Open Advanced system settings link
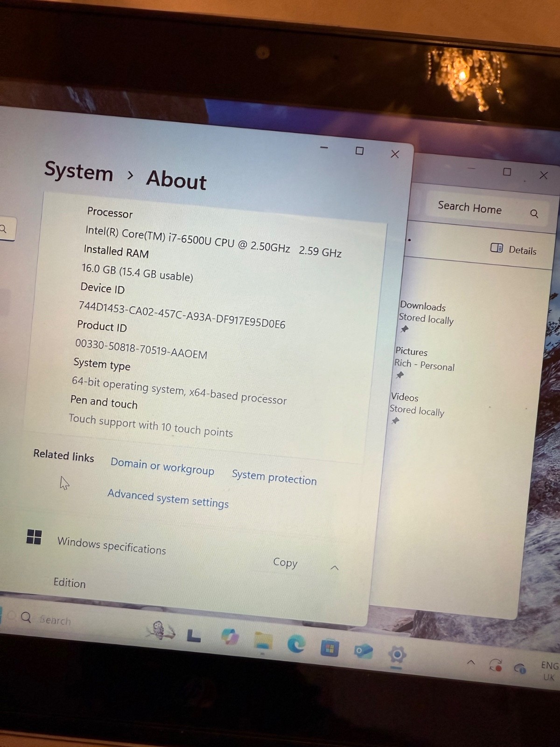Image resolution: width=560 pixels, height=747 pixels. (168, 499)
